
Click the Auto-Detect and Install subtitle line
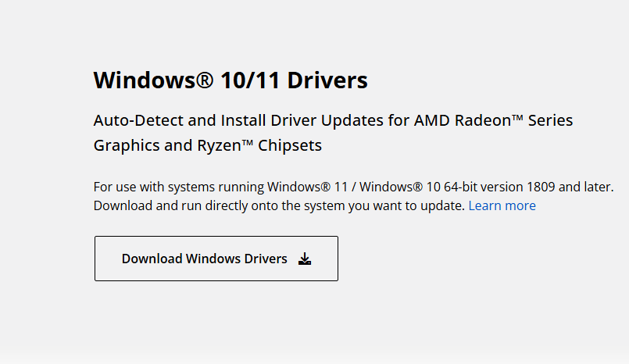tap(333, 121)
